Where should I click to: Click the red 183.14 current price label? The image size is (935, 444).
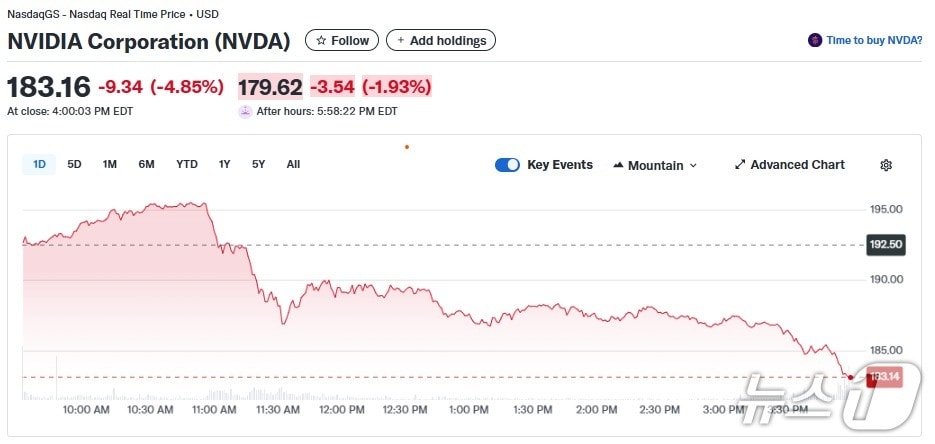886,377
